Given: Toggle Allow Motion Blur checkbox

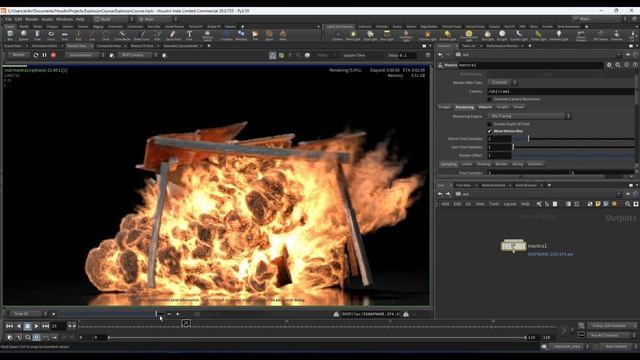Looking at the screenshot, I should (x=490, y=131).
